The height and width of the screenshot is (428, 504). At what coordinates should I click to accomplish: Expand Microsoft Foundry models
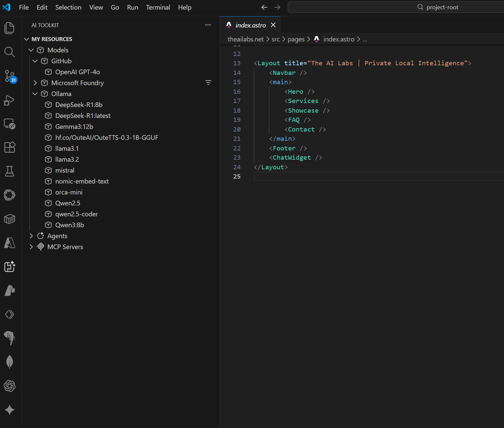(35, 83)
